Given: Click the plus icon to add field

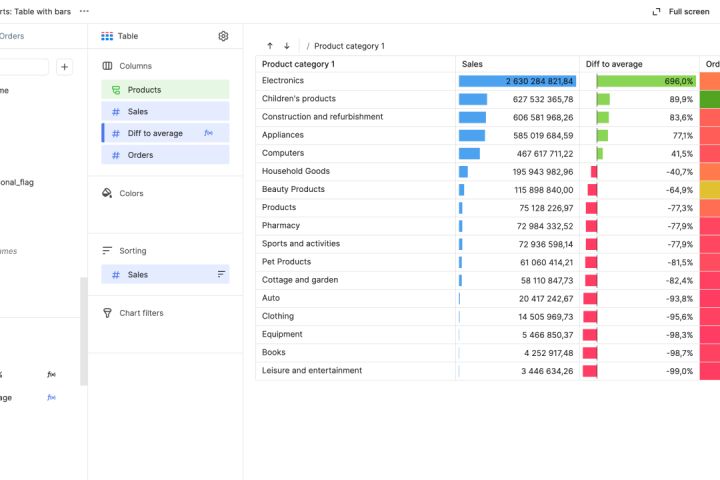Looking at the screenshot, I should [x=64, y=67].
